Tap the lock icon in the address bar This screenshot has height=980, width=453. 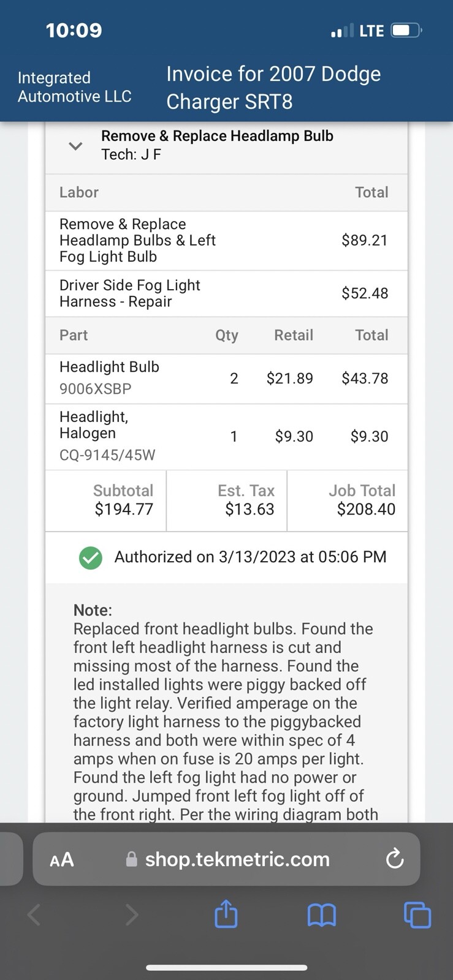tap(131, 859)
